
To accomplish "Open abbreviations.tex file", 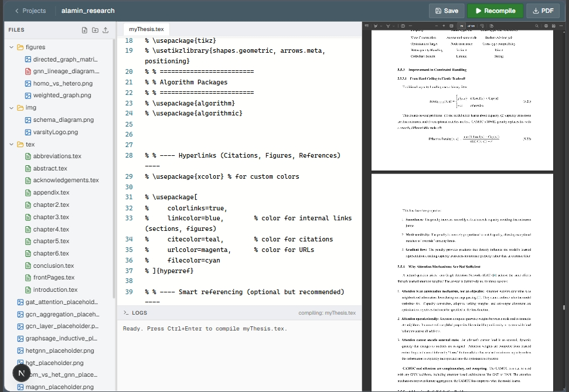I will (x=57, y=156).
